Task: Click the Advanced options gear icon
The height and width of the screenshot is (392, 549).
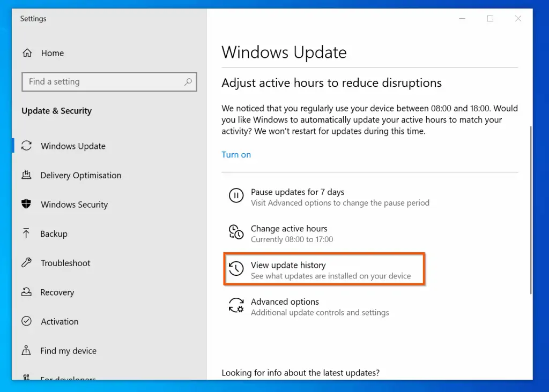Action: pyautogui.click(x=236, y=305)
